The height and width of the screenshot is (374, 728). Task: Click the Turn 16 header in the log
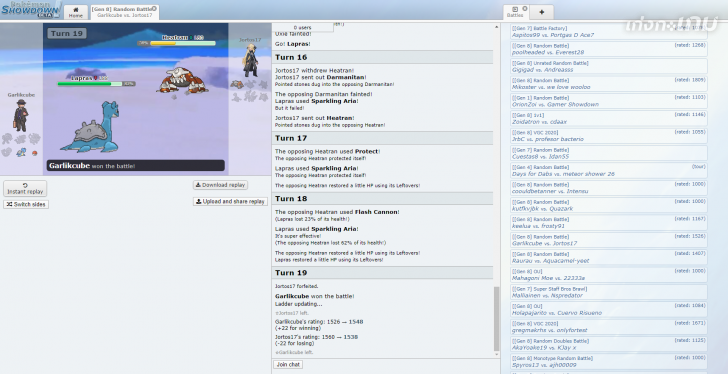point(382,58)
